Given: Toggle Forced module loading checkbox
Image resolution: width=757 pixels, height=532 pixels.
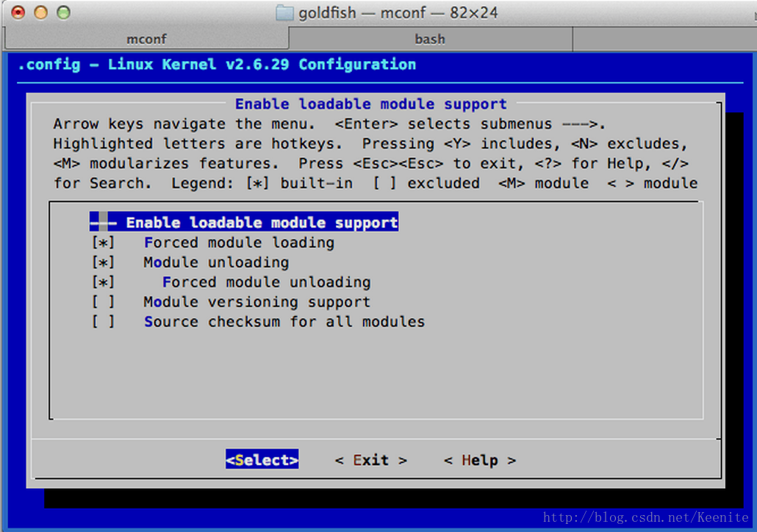Looking at the screenshot, I should [104, 242].
